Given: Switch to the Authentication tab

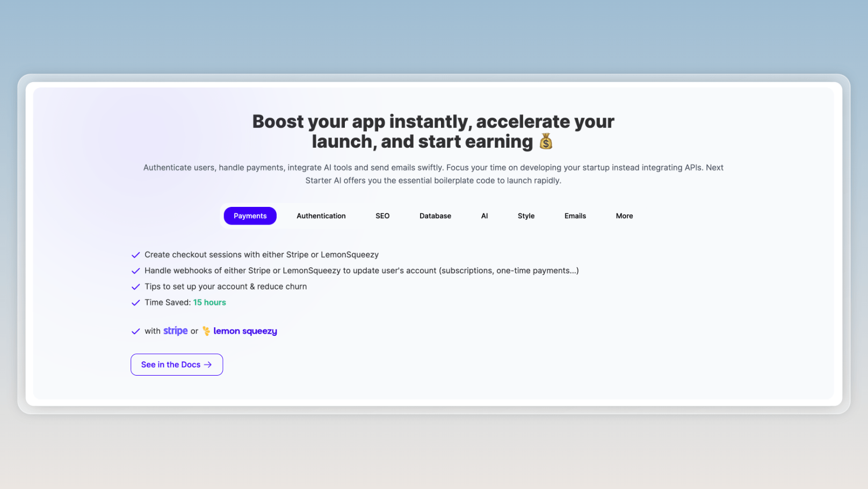Looking at the screenshot, I should pos(321,216).
